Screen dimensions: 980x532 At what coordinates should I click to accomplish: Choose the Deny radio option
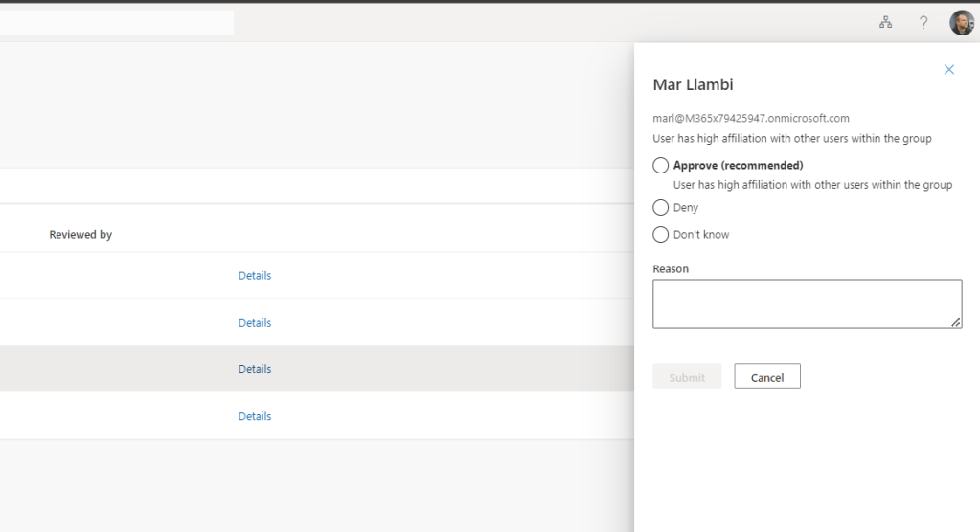pos(660,207)
